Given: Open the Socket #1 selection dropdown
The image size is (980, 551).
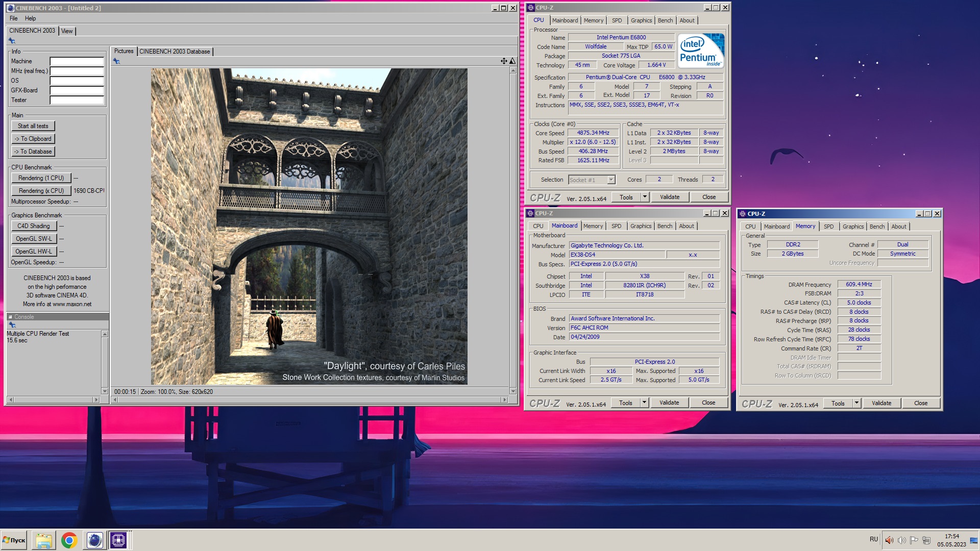Looking at the screenshot, I should click(x=611, y=180).
